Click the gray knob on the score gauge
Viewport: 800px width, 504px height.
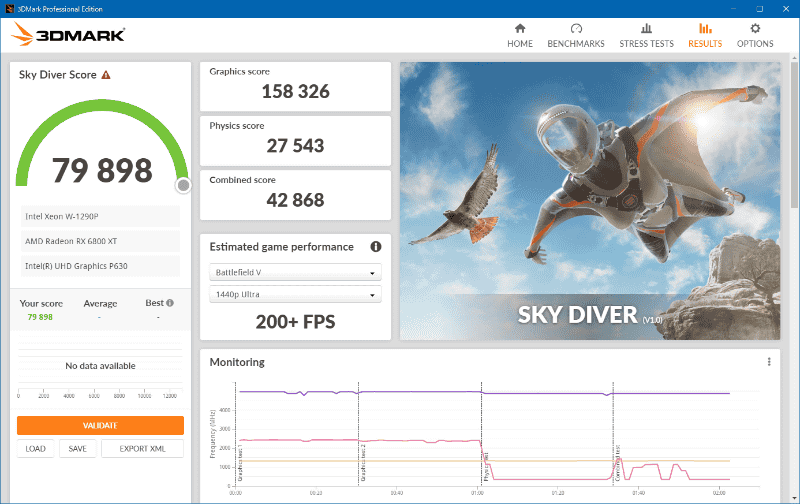pyautogui.click(x=183, y=186)
